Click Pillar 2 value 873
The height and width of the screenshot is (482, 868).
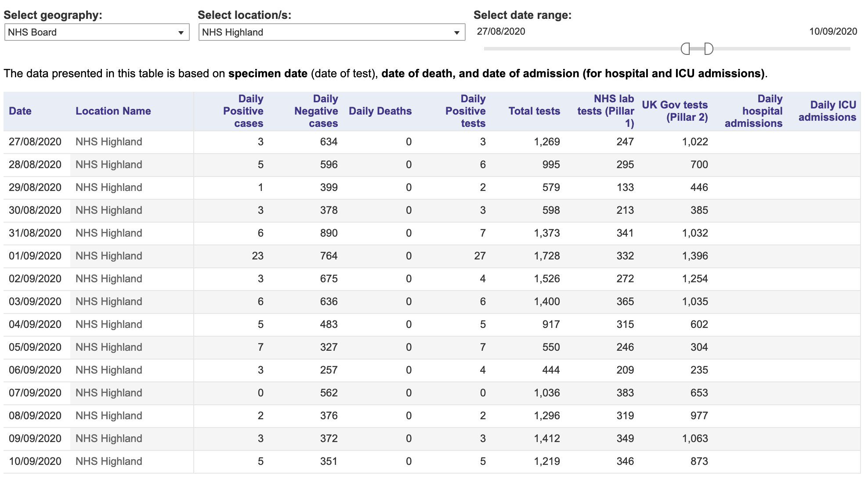point(699,461)
